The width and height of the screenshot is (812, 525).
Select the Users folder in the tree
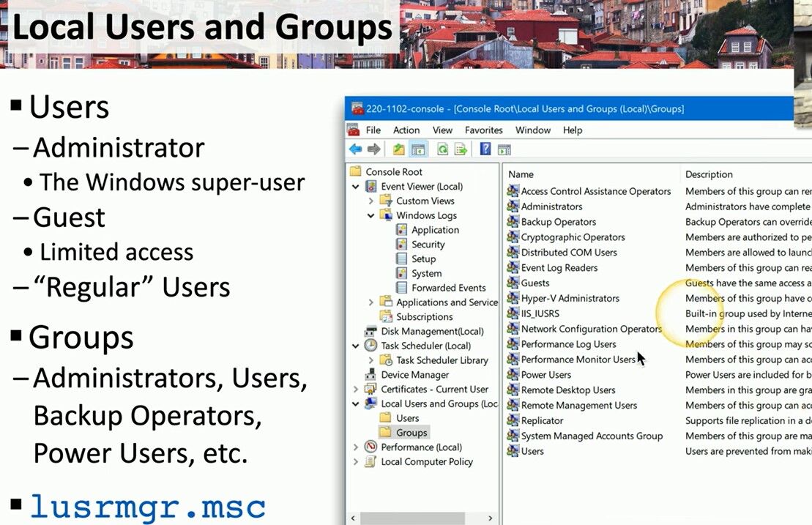pos(407,418)
